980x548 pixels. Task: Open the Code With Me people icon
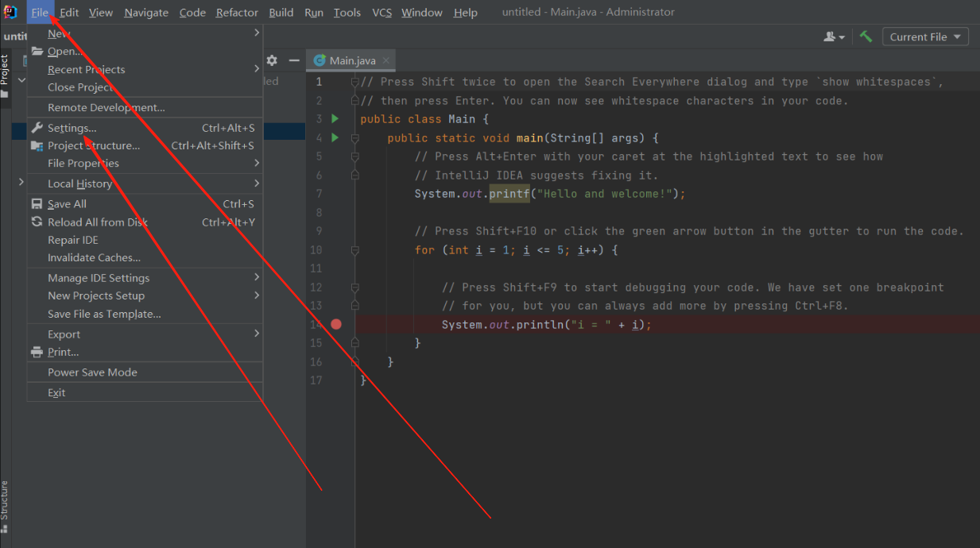(x=834, y=37)
